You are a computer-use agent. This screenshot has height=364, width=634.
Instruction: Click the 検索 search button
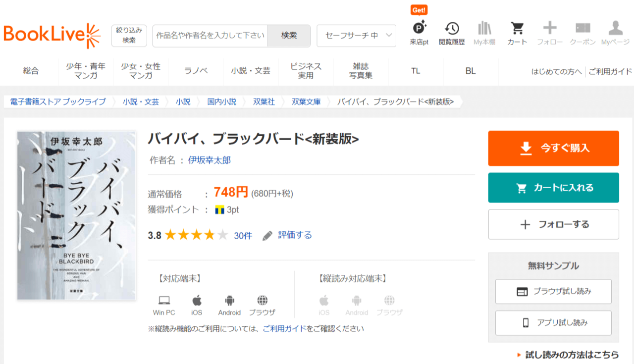tap(289, 36)
